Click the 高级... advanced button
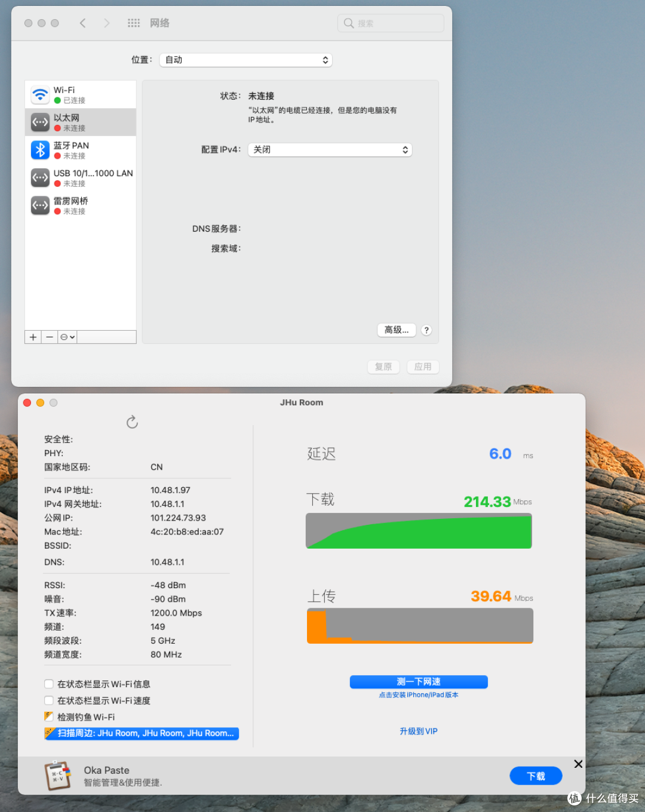645x812 pixels. pos(397,330)
